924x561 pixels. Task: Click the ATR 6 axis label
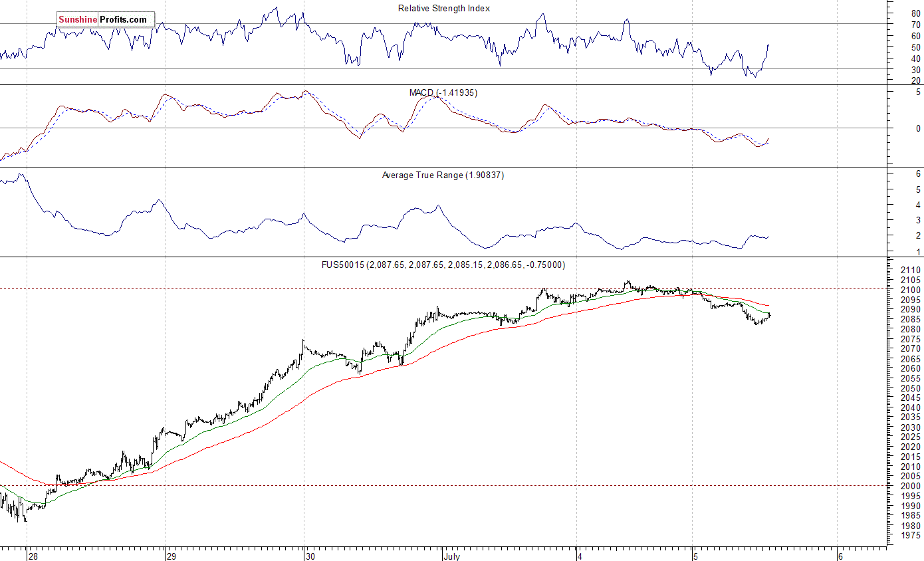(x=918, y=173)
